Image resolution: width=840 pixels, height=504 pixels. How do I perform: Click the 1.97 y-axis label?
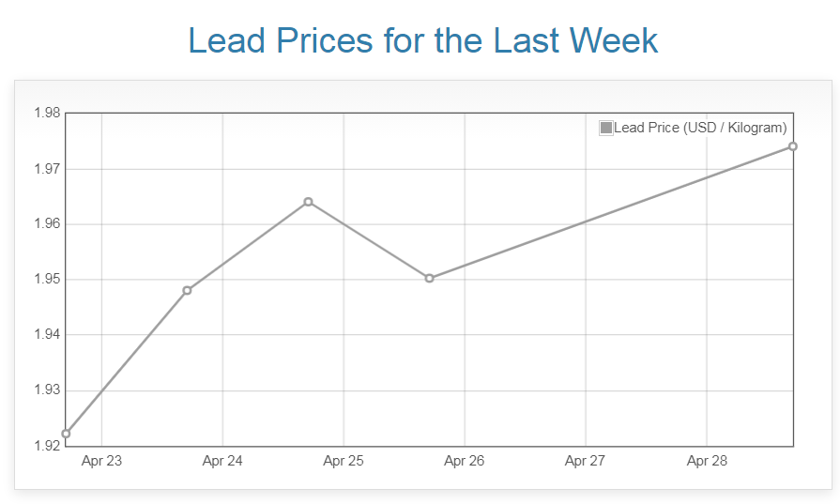tap(47, 169)
